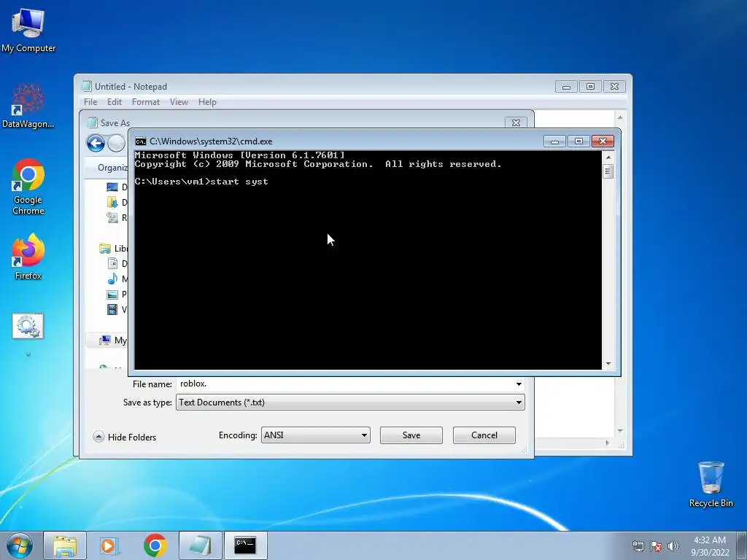
Task: Open the Notepad File menu
Action: pos(90,102)
